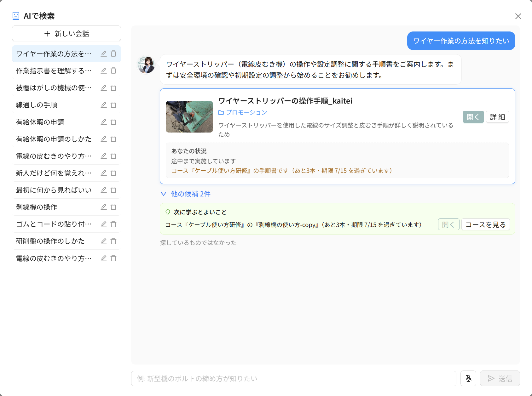
Task: Delete the 有給休暇の申請 conversation
Action: [113, 122]
